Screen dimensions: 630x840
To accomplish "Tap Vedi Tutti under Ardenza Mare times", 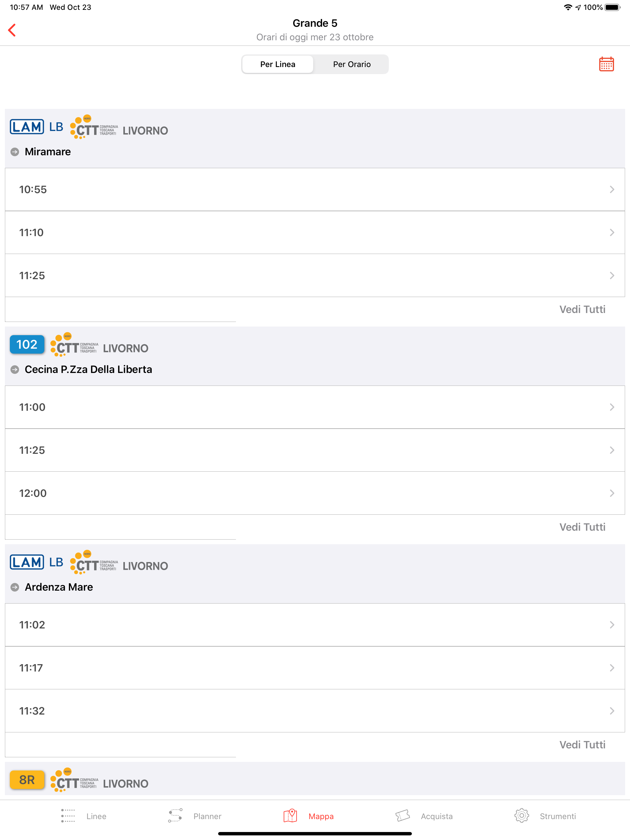I will (x=582, y=745).
